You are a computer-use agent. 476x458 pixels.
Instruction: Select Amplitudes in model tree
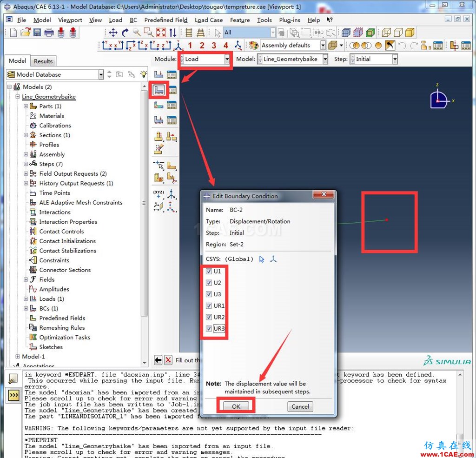tap(54, 289)
